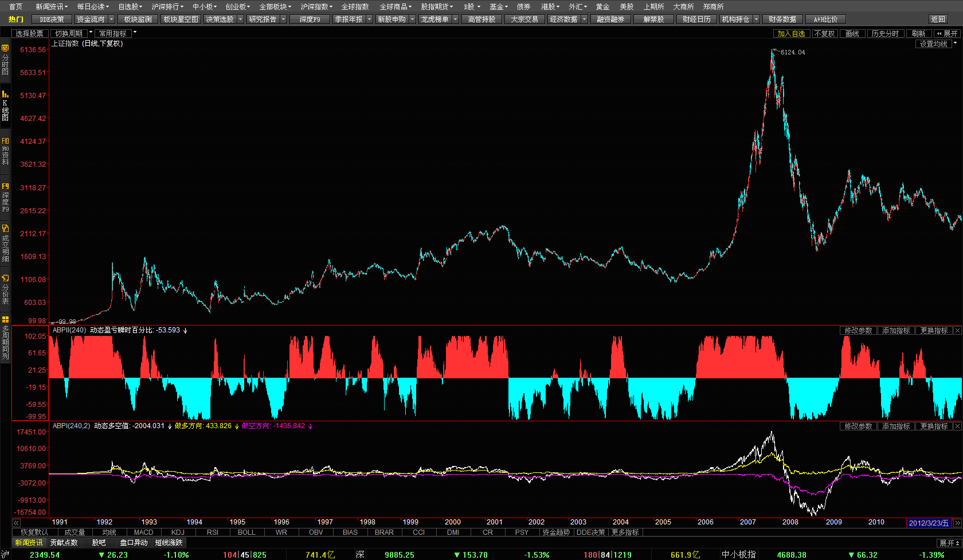This screenshot has height=560, width=963.
Task: Click the 刷新 refresh button
Action: [918, 34]
